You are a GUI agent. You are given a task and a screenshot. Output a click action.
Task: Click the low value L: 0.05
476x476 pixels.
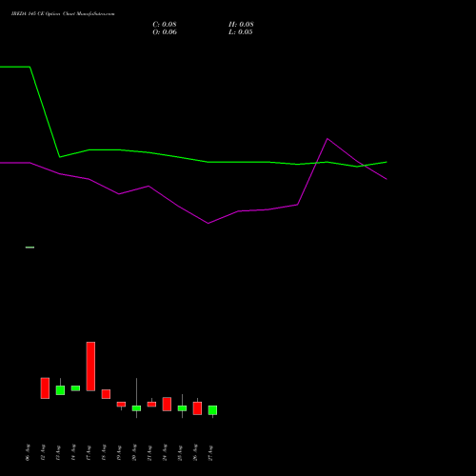pyautogui.click(x=241, y=32)
